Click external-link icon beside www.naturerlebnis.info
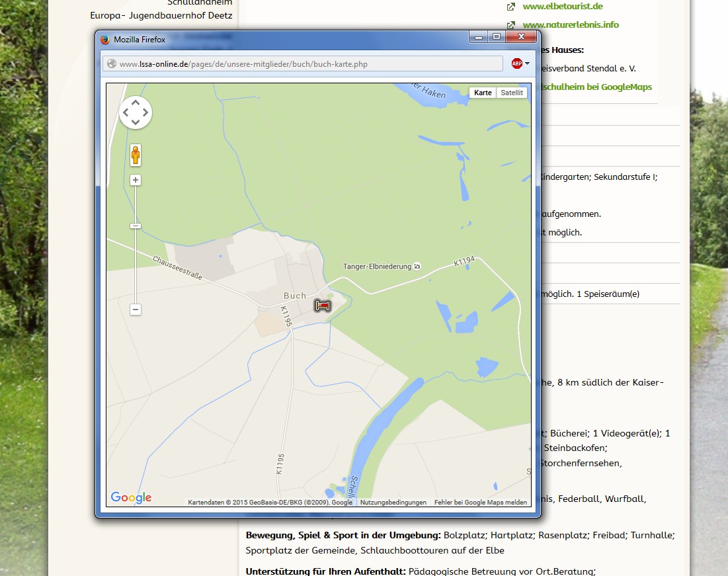 click(510, 25)
